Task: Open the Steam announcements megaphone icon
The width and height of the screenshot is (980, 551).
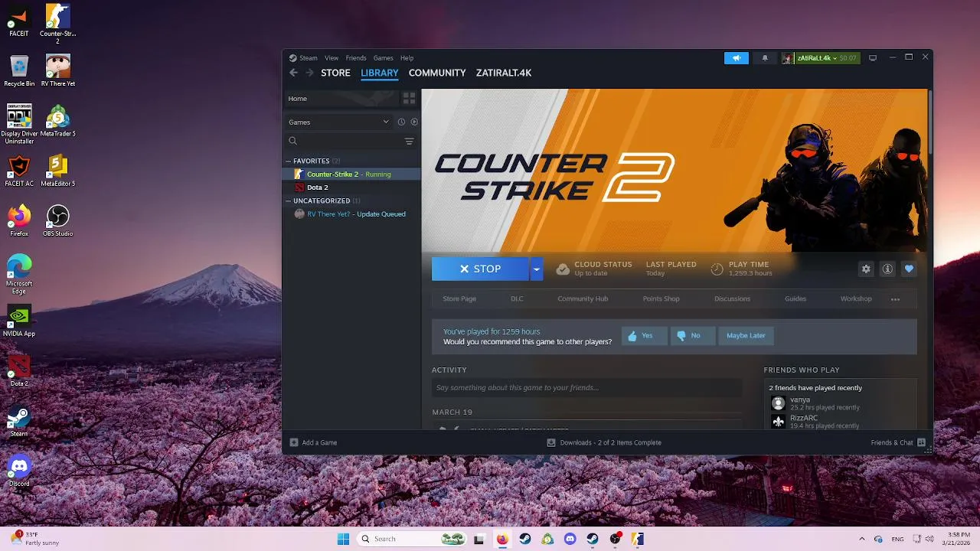Action: pyautogui.click(x=737, y=58)
